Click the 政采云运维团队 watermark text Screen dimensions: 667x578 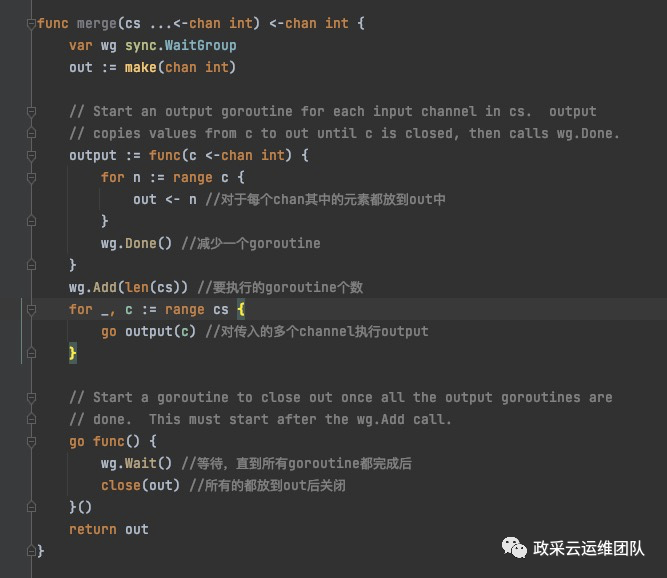588,549
